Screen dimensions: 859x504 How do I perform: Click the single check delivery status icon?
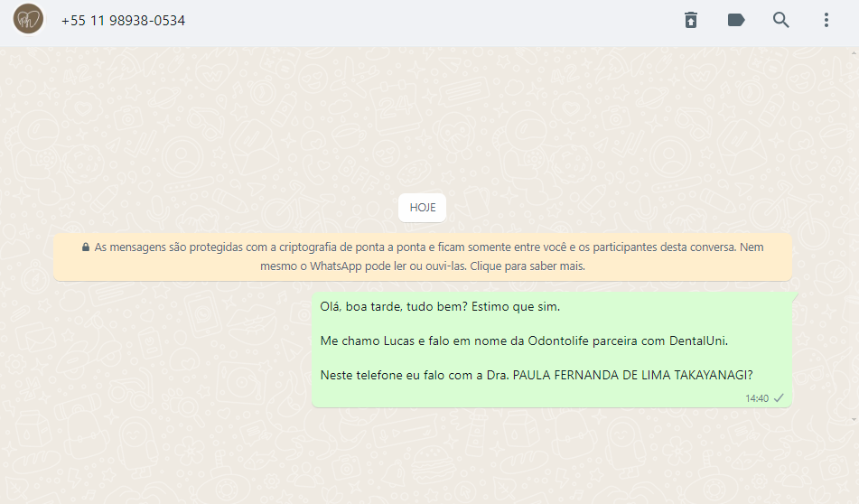[779, 397]
